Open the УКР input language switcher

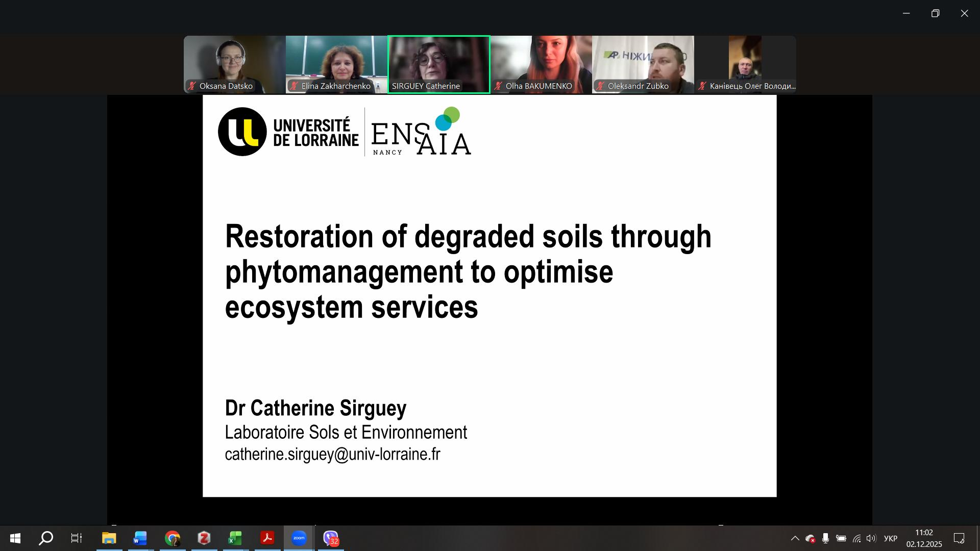[x=890, y=538]
